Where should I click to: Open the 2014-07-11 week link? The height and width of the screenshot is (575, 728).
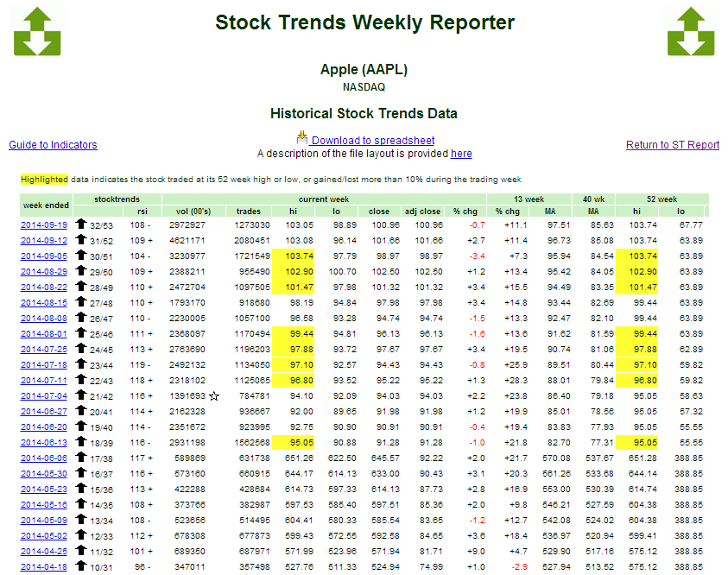44,381
